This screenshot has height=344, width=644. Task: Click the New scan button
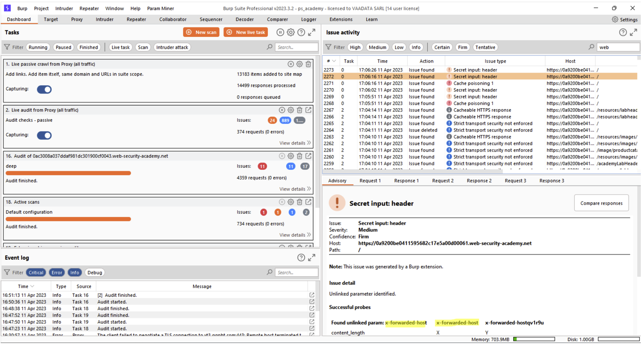(x=201, y=32)
